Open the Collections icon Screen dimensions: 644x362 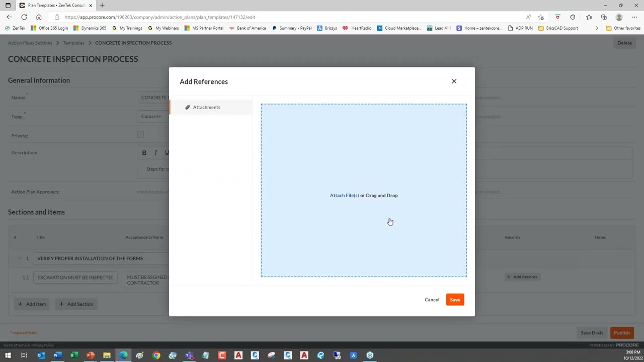tap(604, 17)
